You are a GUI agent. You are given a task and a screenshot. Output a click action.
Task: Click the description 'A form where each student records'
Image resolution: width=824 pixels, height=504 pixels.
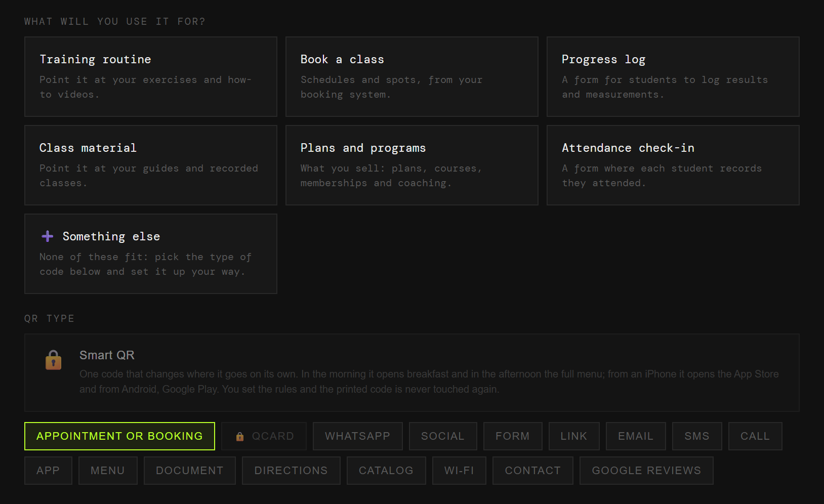point(662,169)
